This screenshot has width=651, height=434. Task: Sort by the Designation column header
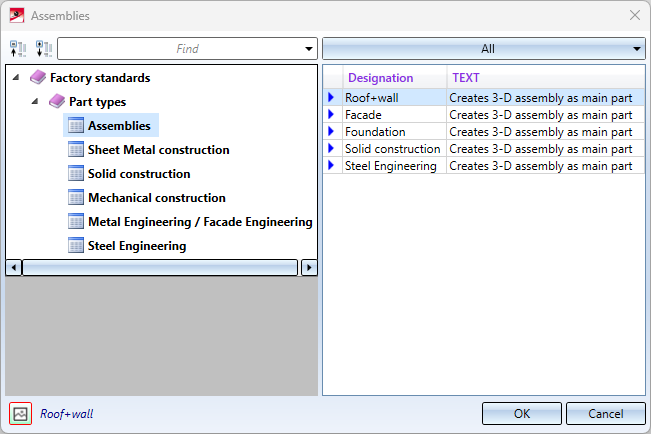point(380,78)
